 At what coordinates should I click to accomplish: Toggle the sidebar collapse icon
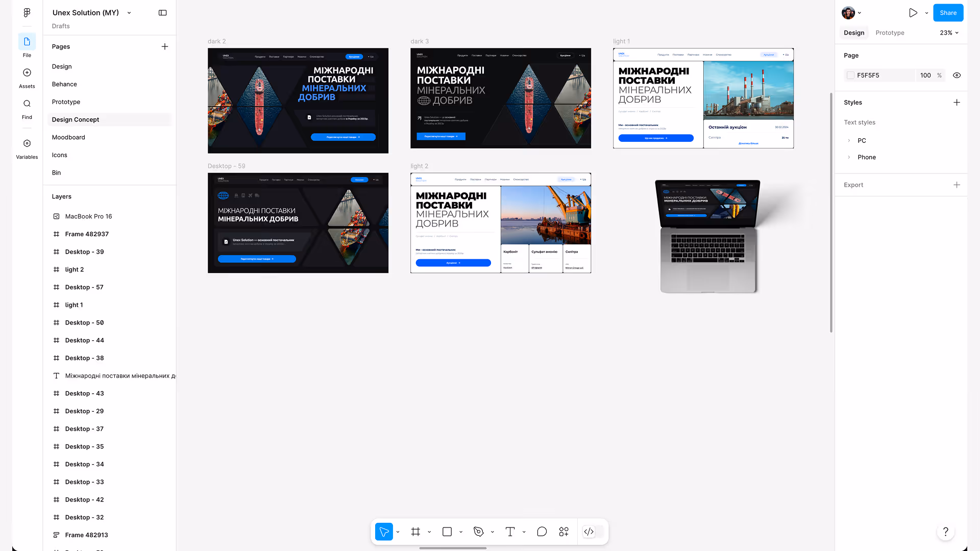163,13
